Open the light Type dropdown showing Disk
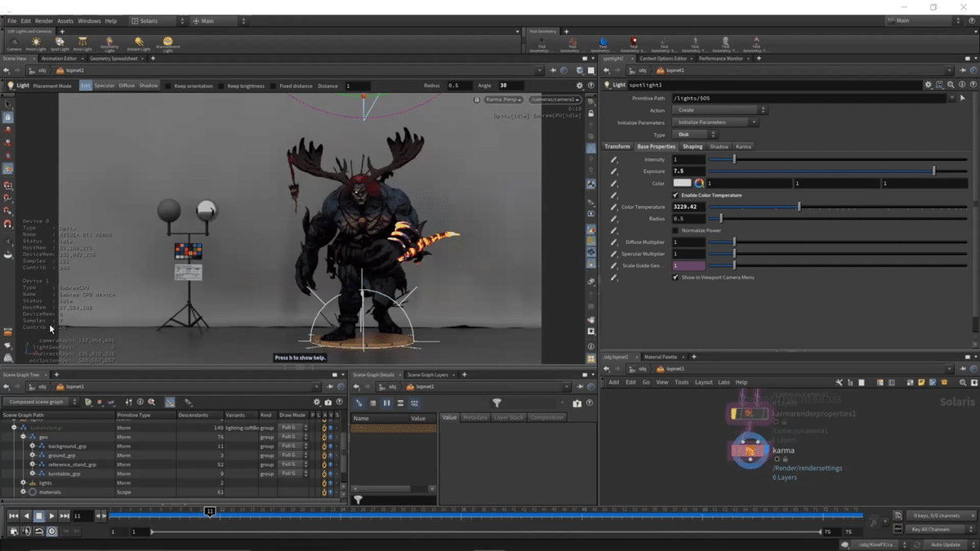This screenshot has height=551, width=980. tap(694, 135)
